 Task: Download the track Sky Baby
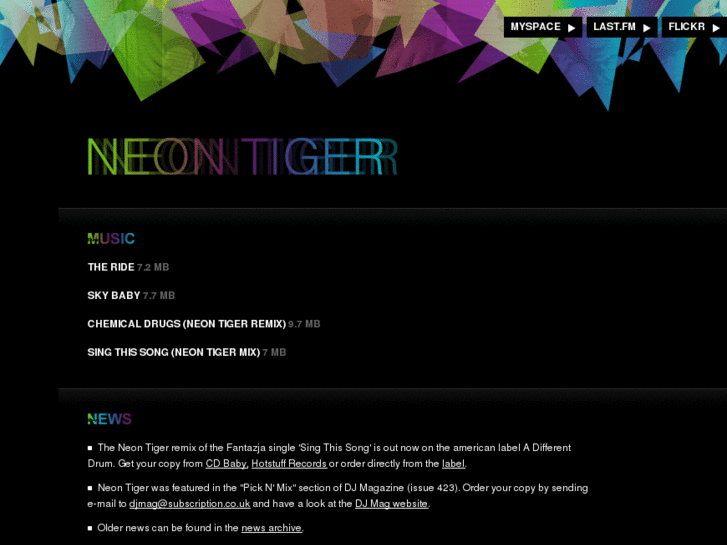(114, 295)
